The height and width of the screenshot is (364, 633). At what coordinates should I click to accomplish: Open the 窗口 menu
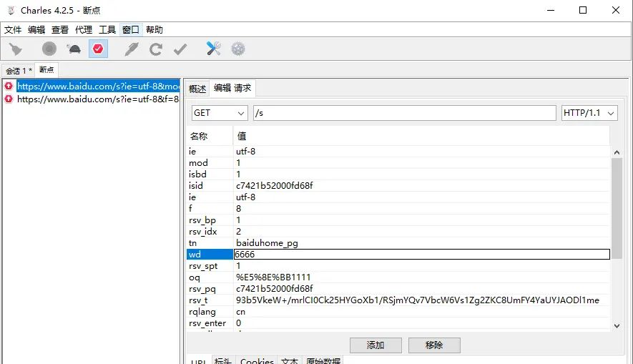click(131, 29)
